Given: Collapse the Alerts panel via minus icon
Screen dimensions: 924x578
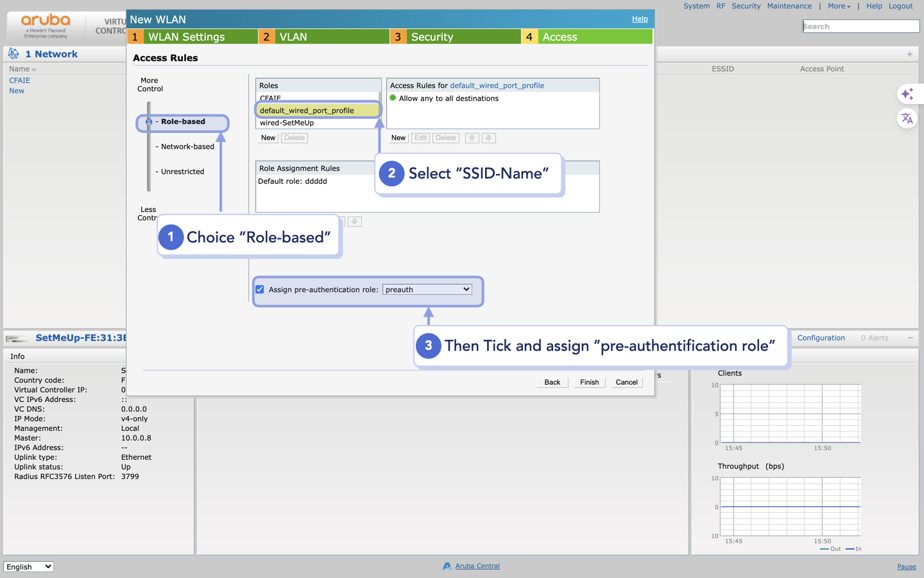Looking at the screenshot, I should pos(910,338).
